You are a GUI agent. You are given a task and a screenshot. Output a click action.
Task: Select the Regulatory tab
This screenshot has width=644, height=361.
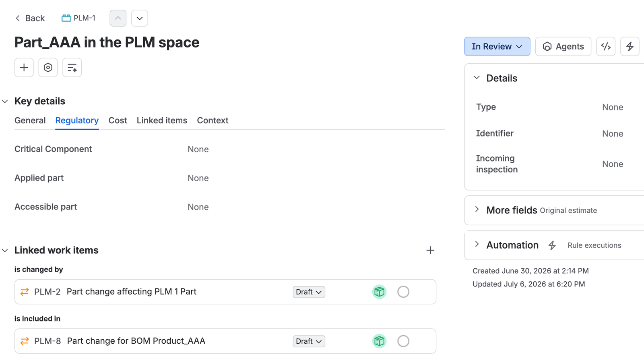point(77,120)
